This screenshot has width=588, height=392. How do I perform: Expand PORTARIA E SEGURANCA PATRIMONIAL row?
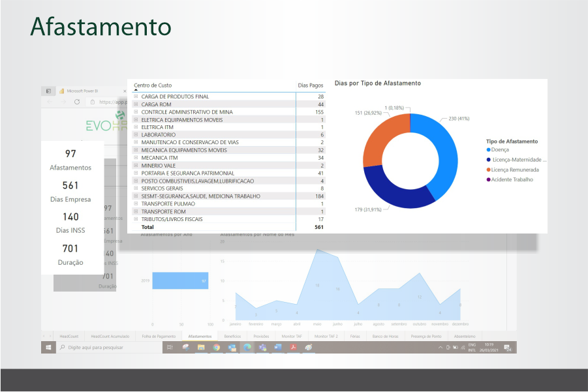pos(136,173)
